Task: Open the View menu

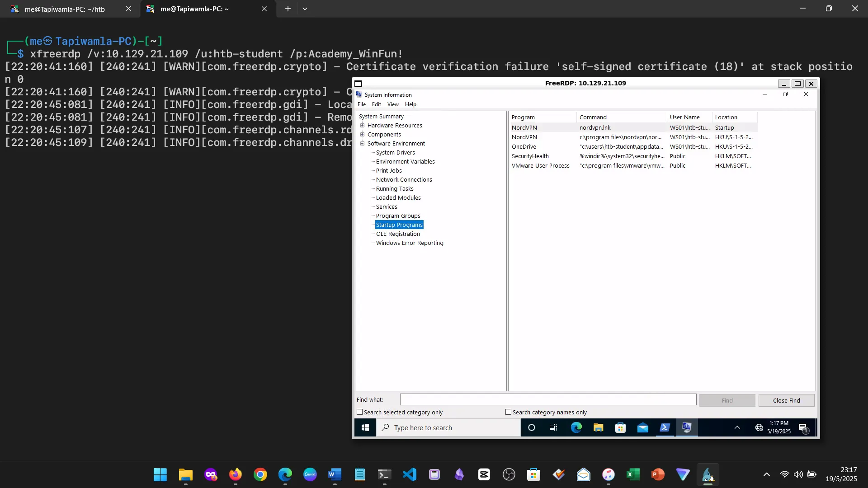Action: tap(393, 104)
